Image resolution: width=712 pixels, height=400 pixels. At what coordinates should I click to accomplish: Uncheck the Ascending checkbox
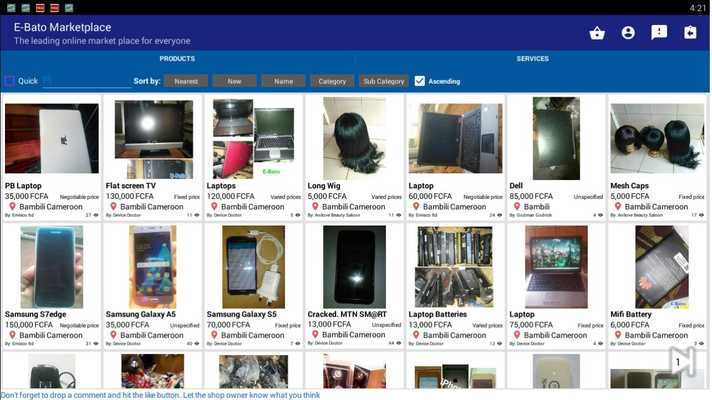[x=420, y=81]
